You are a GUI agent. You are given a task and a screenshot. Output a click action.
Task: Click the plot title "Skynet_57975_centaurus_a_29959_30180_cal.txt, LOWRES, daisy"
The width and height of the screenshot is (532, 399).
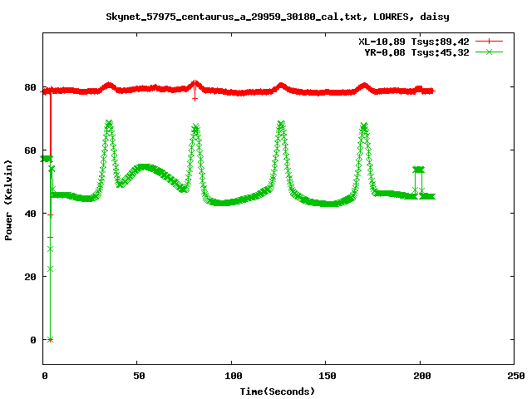tap(278, 17)
